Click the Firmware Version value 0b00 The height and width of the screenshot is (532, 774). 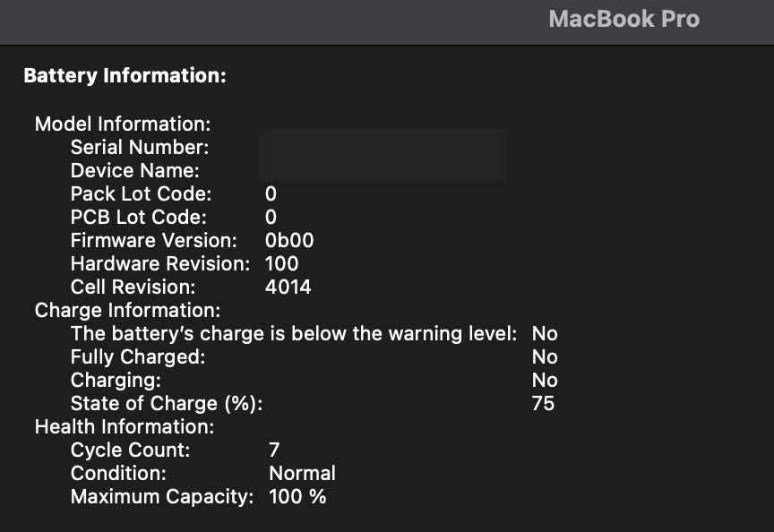coord(289,240)
